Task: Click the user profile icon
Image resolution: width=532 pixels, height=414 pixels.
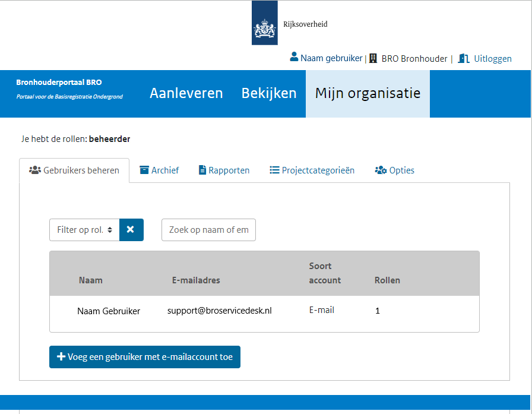Action: tap(293, 58)
